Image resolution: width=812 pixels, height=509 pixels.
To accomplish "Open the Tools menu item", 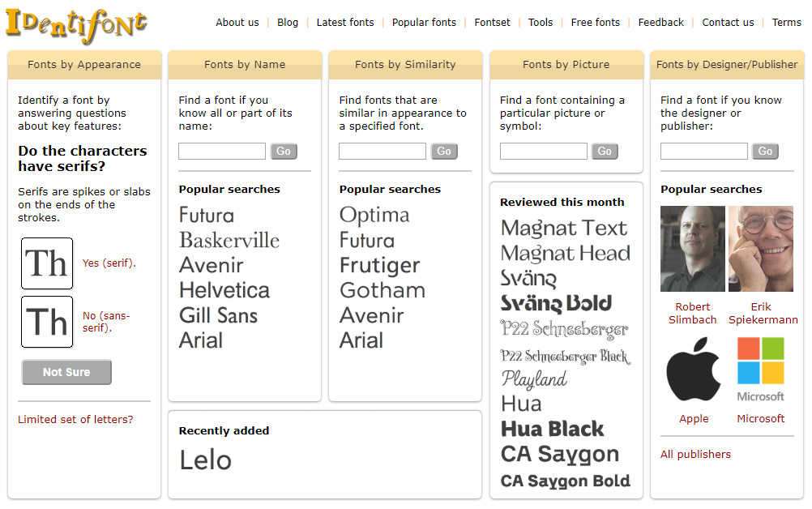I will pyautogui.click(x=541, y=22).
